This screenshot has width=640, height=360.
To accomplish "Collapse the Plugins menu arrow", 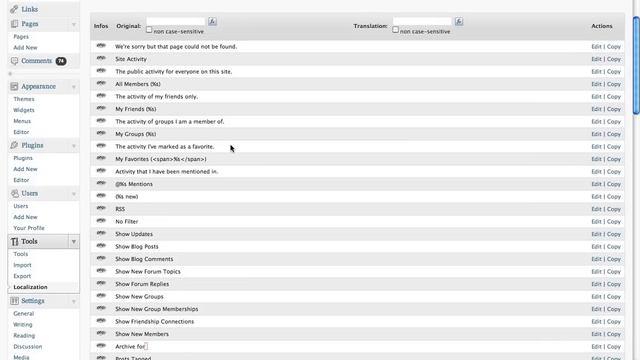I will pos(74,146).
